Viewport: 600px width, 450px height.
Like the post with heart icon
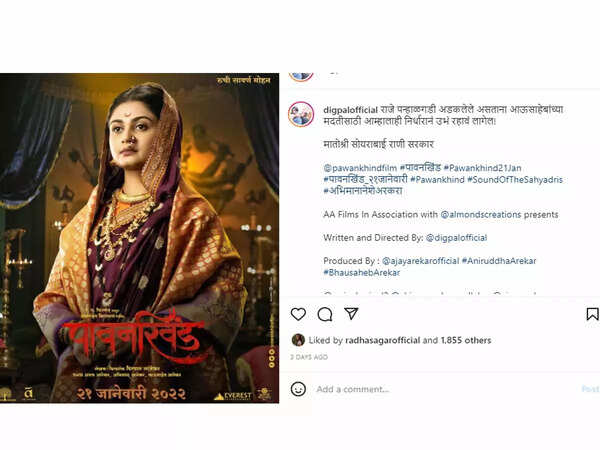click(298, 314)
